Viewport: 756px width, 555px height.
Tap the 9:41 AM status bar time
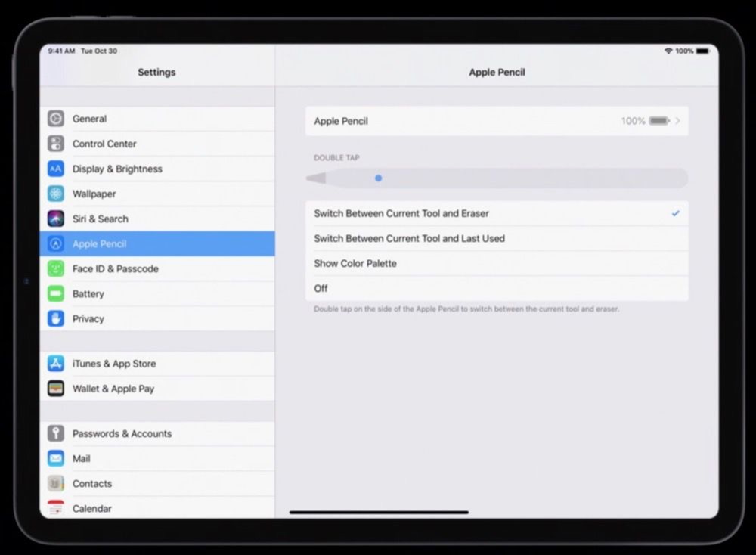[61, 51]
